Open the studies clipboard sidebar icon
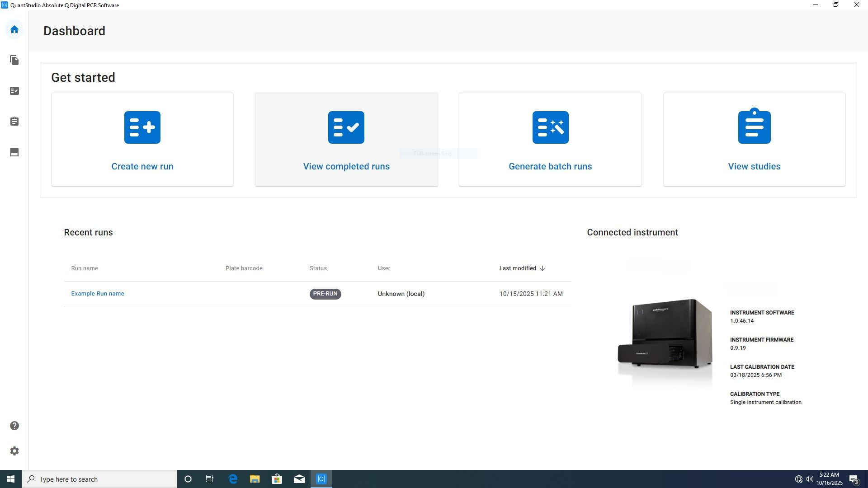Screen dimensions: 868x488 (14, 122)
